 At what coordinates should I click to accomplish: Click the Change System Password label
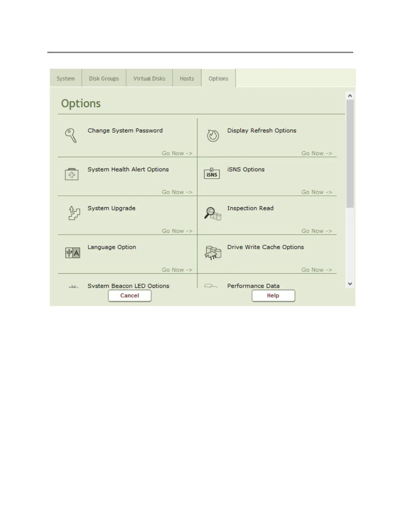tap(125, 131)
